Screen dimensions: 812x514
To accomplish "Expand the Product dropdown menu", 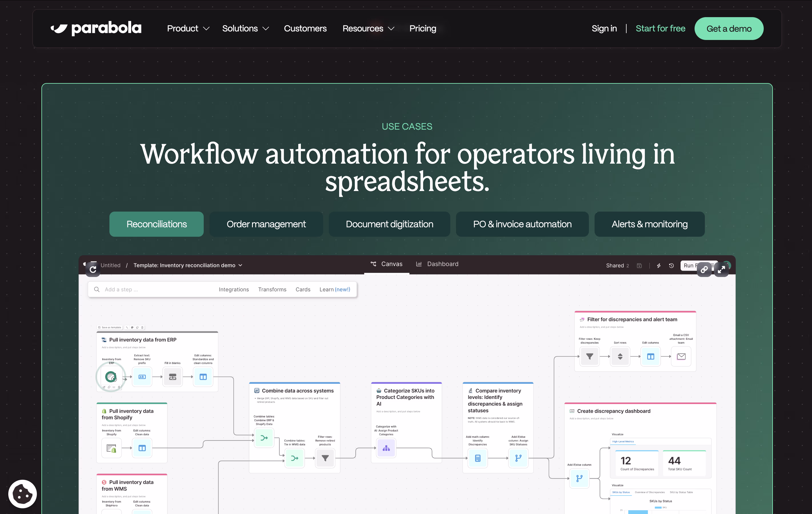I will (x=188, y=29).
